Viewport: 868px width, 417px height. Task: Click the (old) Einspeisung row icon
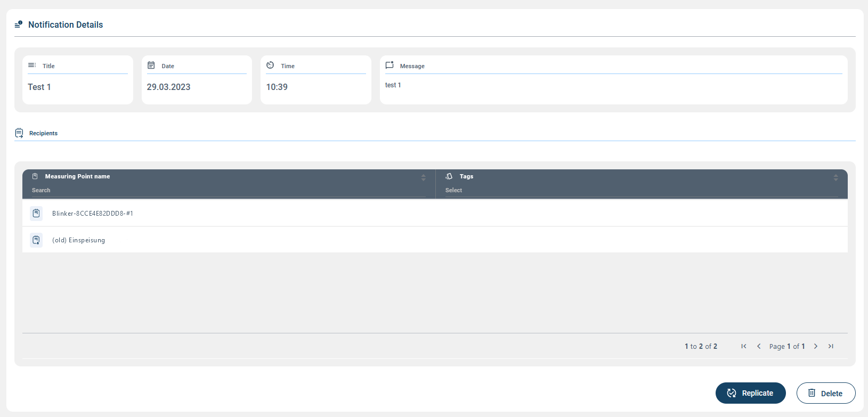[x=36, y=240]
